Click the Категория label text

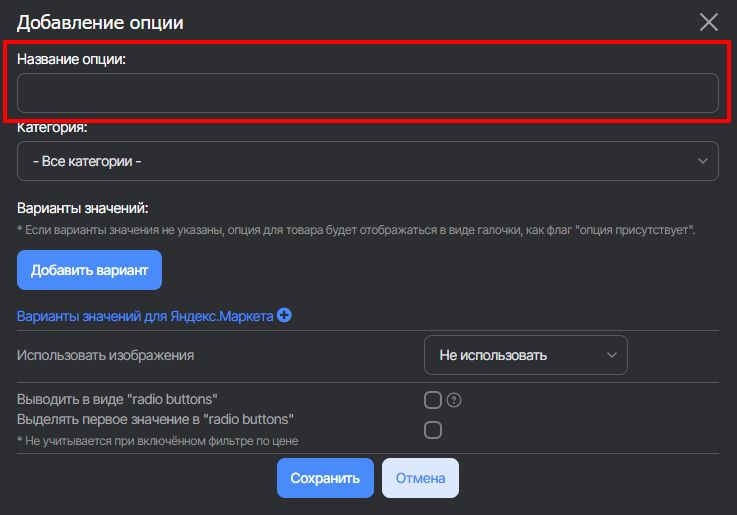coord(52,128)
